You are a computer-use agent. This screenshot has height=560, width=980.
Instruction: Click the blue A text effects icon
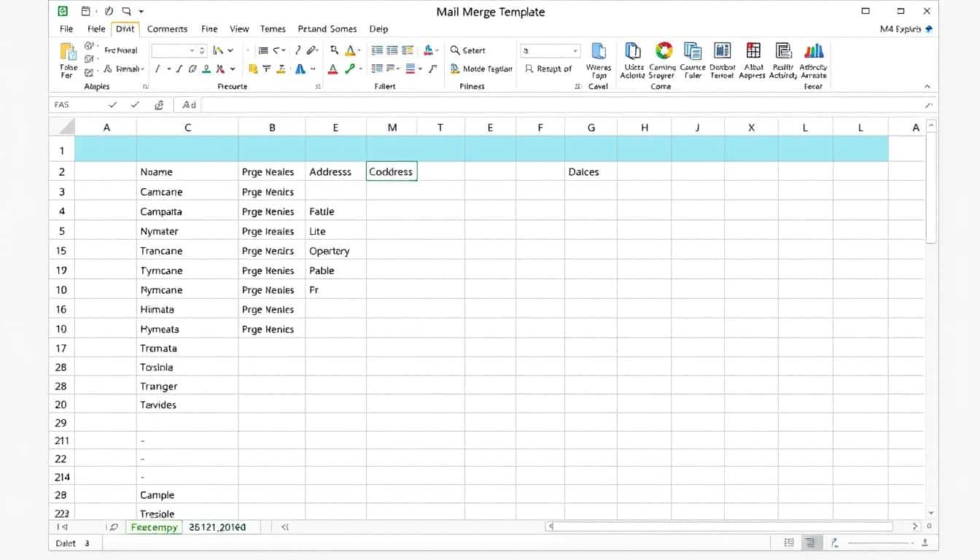(300, 69)
